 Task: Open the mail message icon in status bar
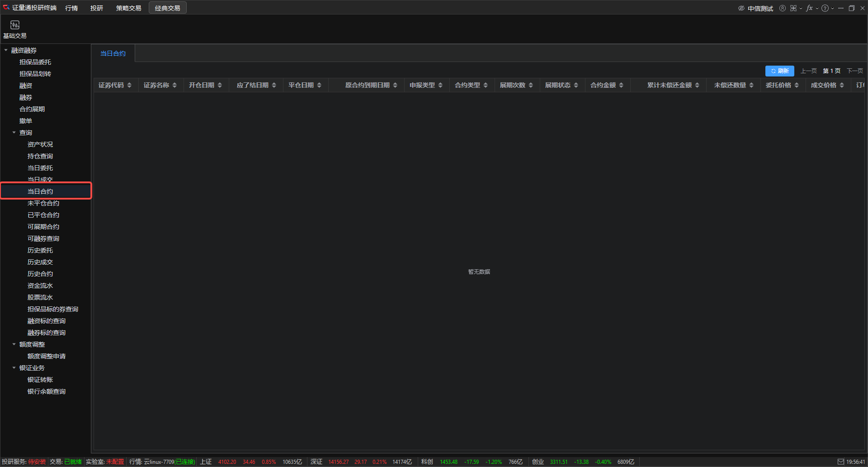(x=841, y=462)
